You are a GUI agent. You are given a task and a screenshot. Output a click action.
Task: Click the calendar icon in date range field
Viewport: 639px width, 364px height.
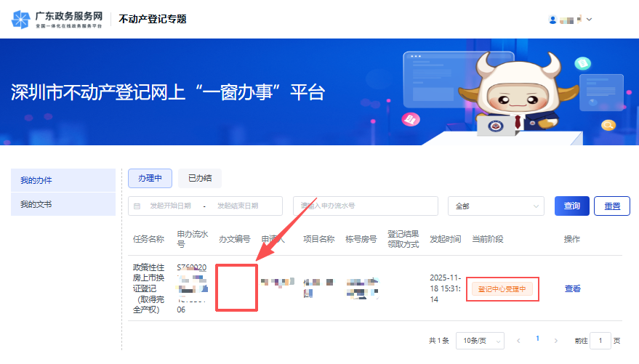(x=137, y=206)
